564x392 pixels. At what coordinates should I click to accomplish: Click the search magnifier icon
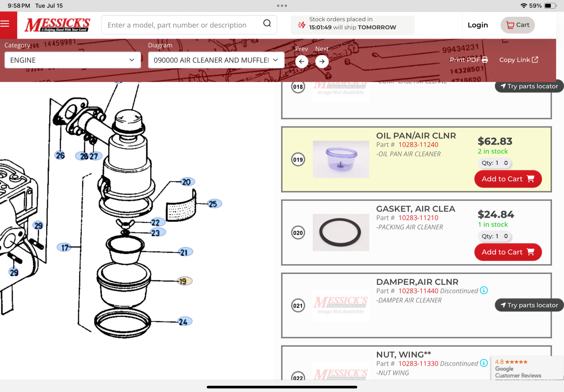267,23
